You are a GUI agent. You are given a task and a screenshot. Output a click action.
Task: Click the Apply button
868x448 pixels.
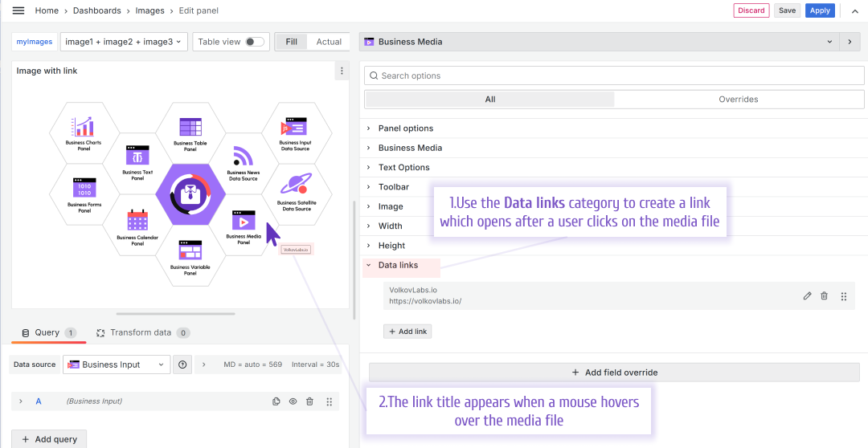click(820, 10)
